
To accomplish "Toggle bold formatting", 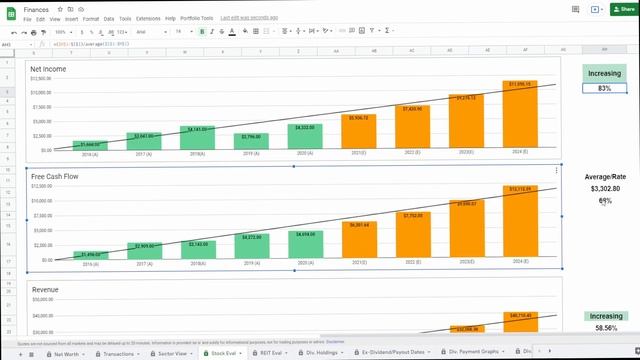I will tap(202, 31).
